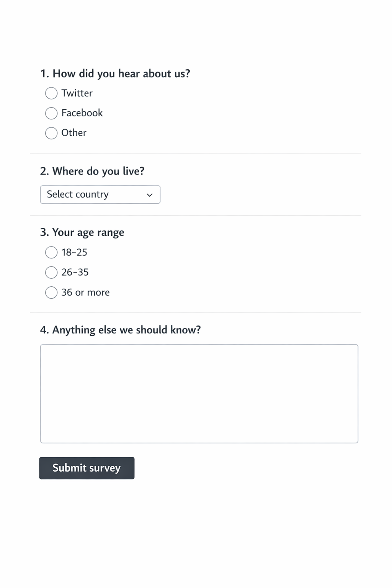Click the chevron on the country selector
The image size is (392, 588).
[x=150, y=194]
